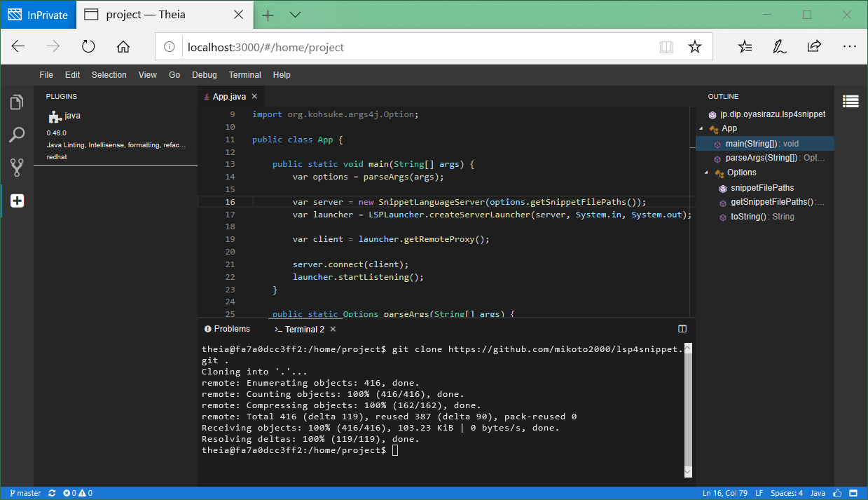This screenshot has width=868, height=500.
Task: Open a new browser tab
Action: pyautogui.click(x=268, y=14)
